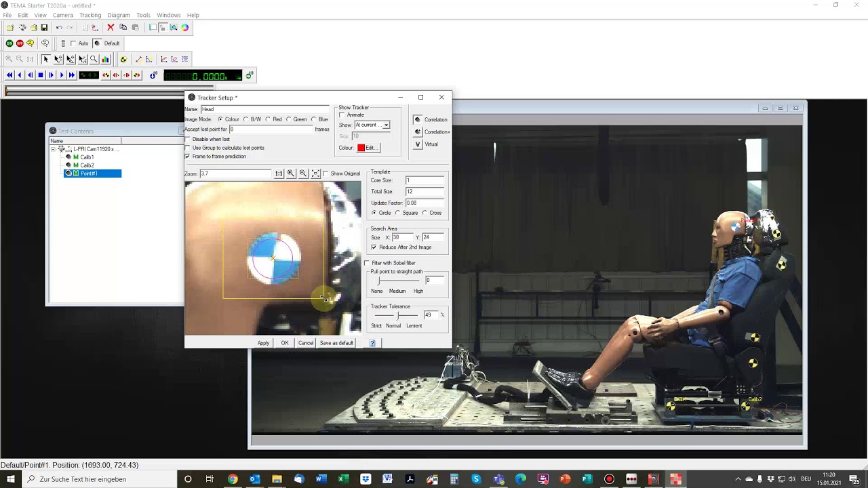Screen dimensions: 868x488
Task: Click the save floppy disk toolbar icon
Action: coord(44,28)
